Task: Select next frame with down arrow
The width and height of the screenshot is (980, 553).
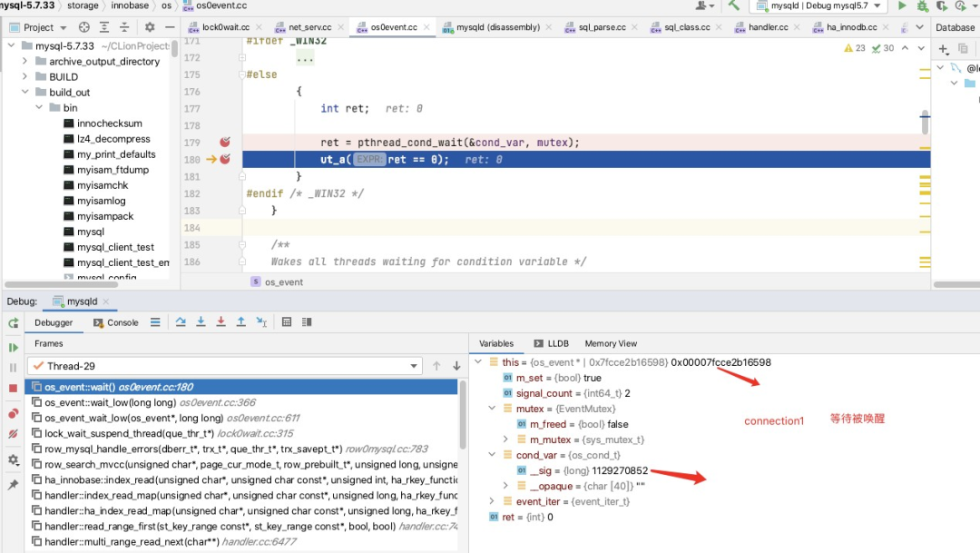Action: 456,366
